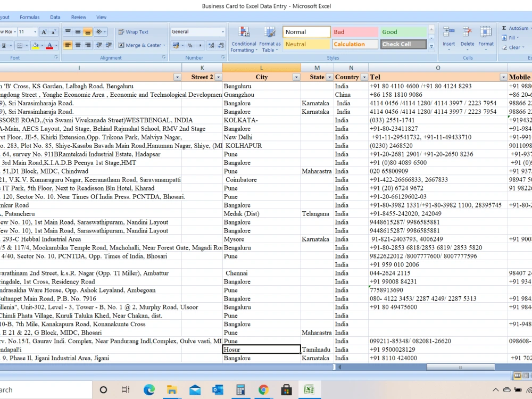Decrease decimal places
532x399 pixels.
[x=221, y=45]
